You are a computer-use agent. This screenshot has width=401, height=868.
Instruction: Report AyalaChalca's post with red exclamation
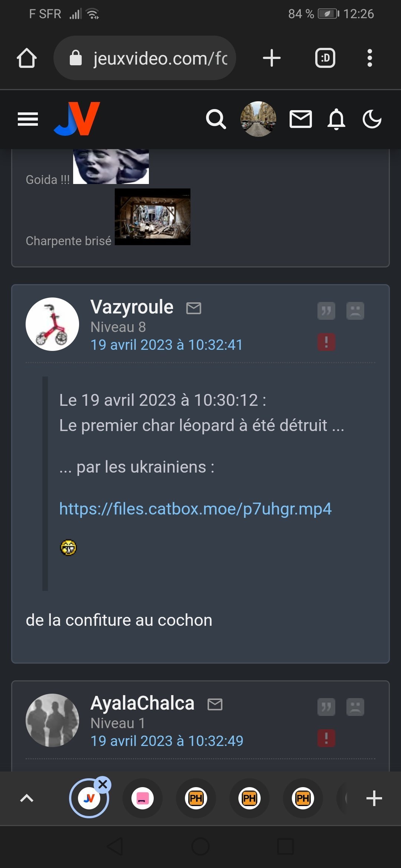point(326,738)
